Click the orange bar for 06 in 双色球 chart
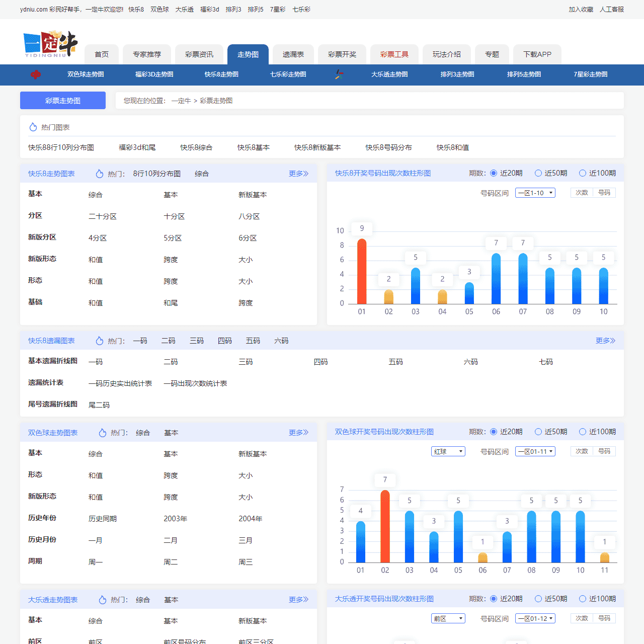 pos(482,557)
